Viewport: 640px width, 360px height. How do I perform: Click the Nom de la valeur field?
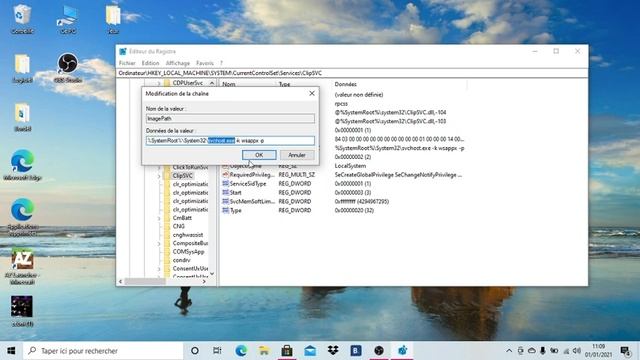230,118
